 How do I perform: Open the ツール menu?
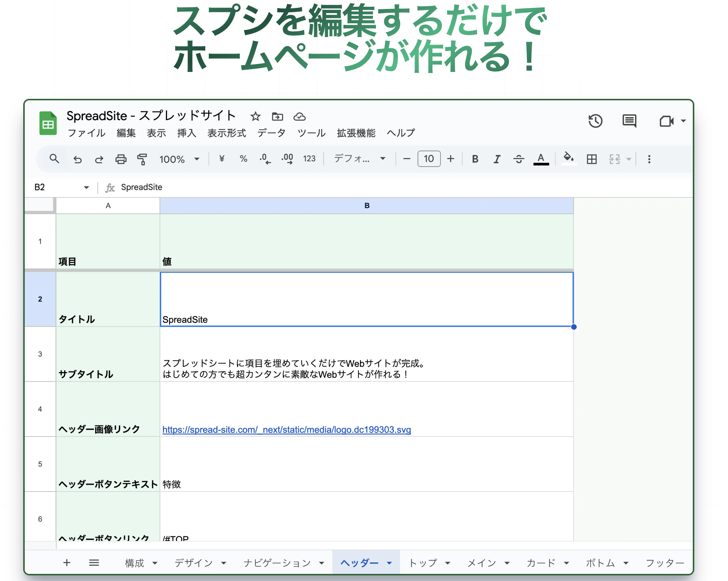click(312, 133)
